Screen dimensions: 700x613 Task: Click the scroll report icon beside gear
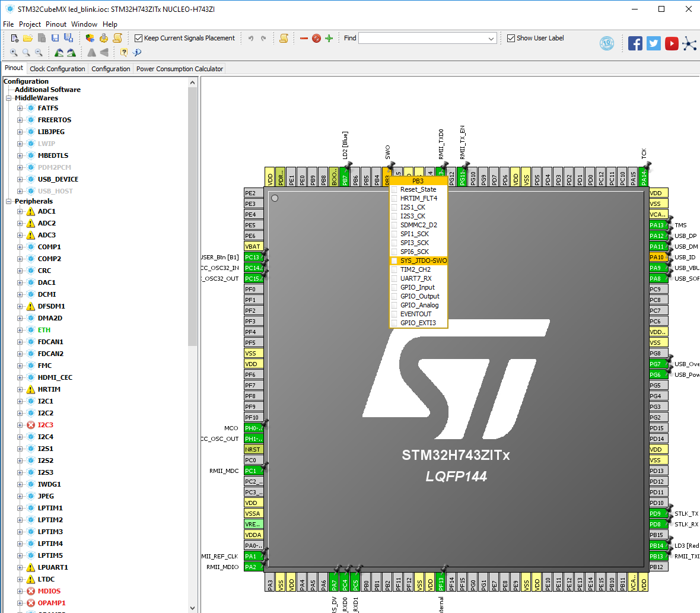click(117, 39)
